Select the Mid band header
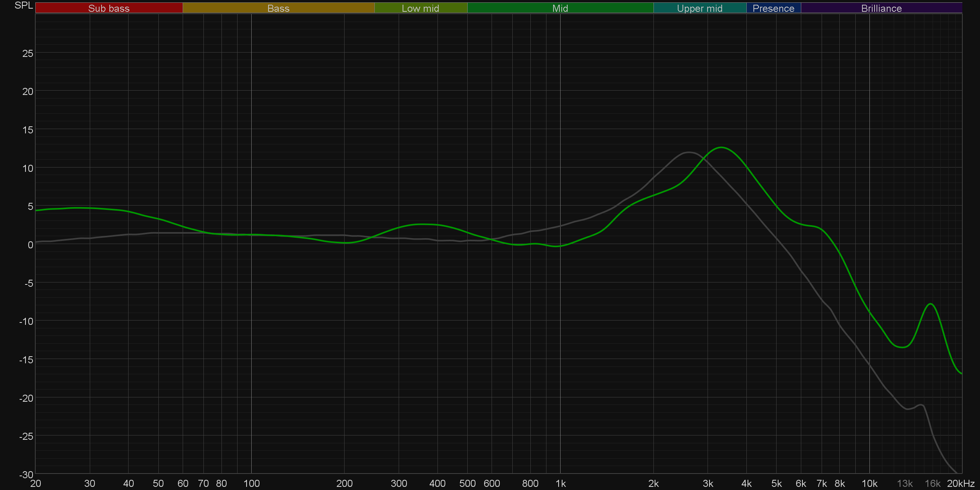This screenshot has width=980, height=490. coord(560,8)
